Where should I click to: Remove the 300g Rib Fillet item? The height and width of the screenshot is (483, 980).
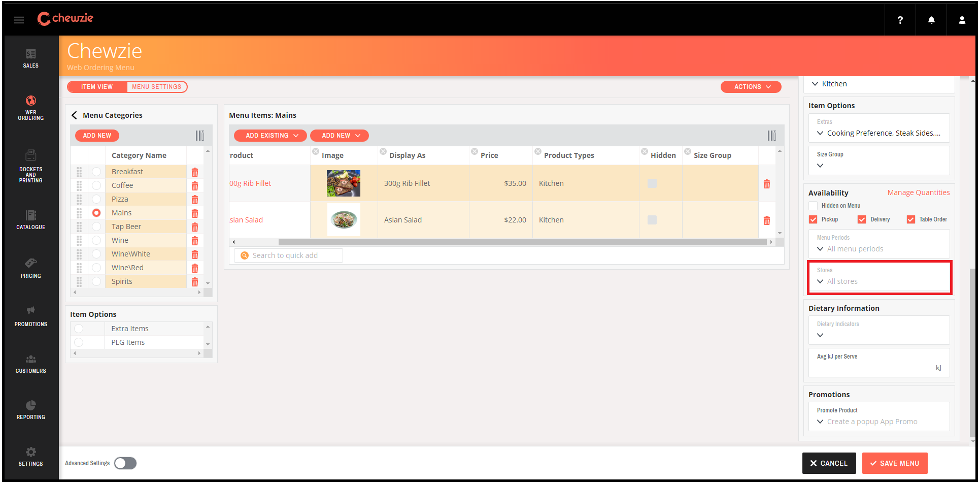pos(767,184)
